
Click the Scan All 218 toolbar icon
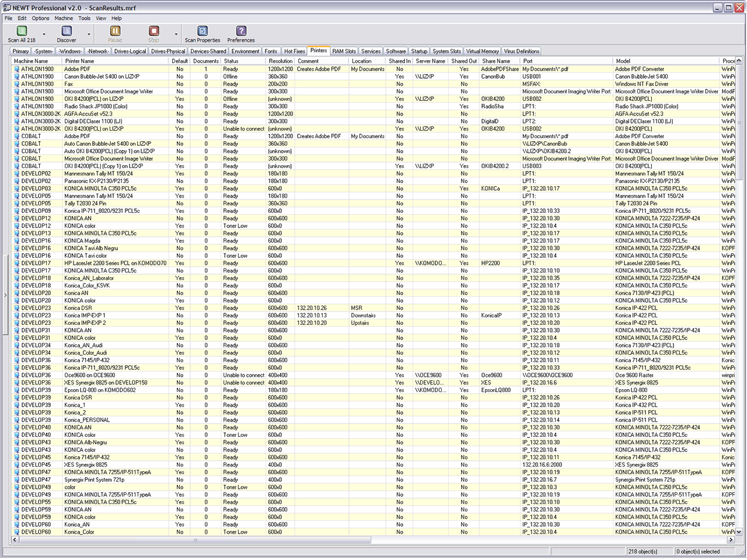[22, 31]
